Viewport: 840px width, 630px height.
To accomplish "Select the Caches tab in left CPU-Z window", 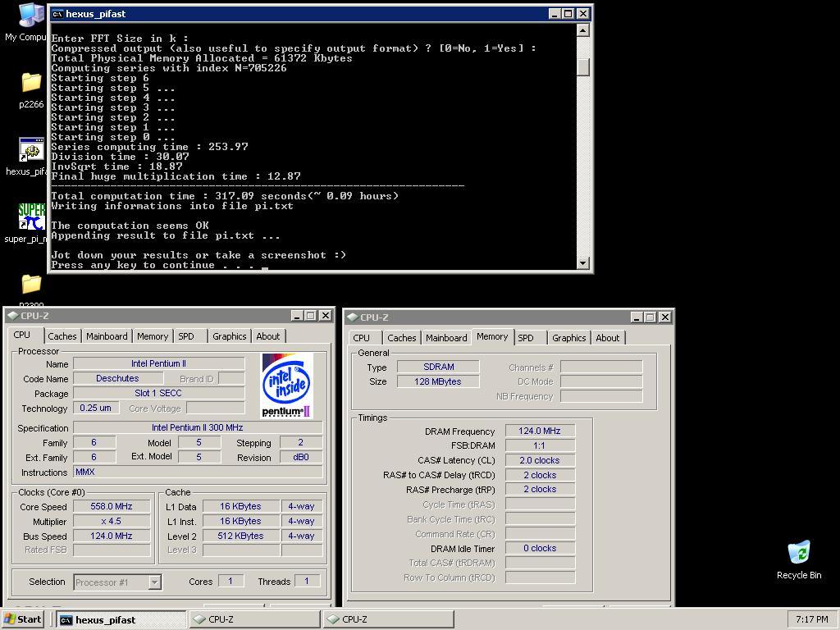I will (x=62, y=336).
